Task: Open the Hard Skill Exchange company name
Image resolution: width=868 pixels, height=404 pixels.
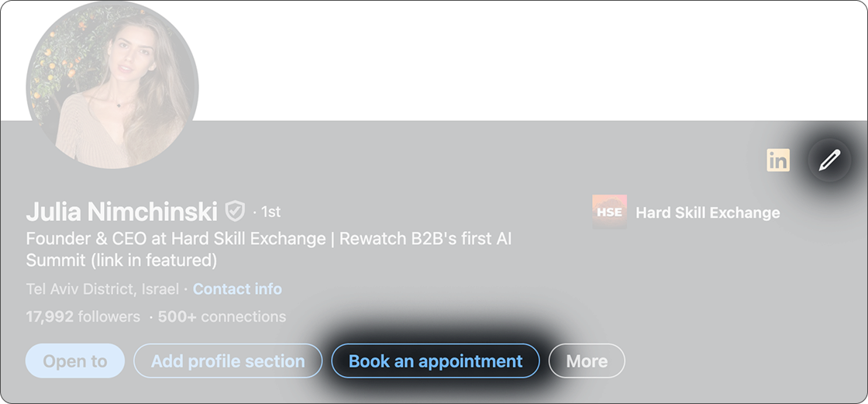Action: pyautogui.click(x=708, y=212)
